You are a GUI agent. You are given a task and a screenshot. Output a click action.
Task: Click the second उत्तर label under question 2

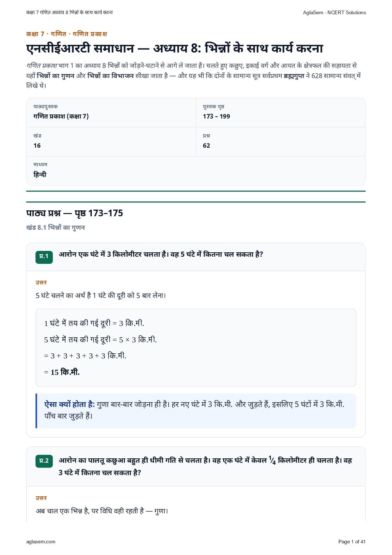click(x=41, y=498)
